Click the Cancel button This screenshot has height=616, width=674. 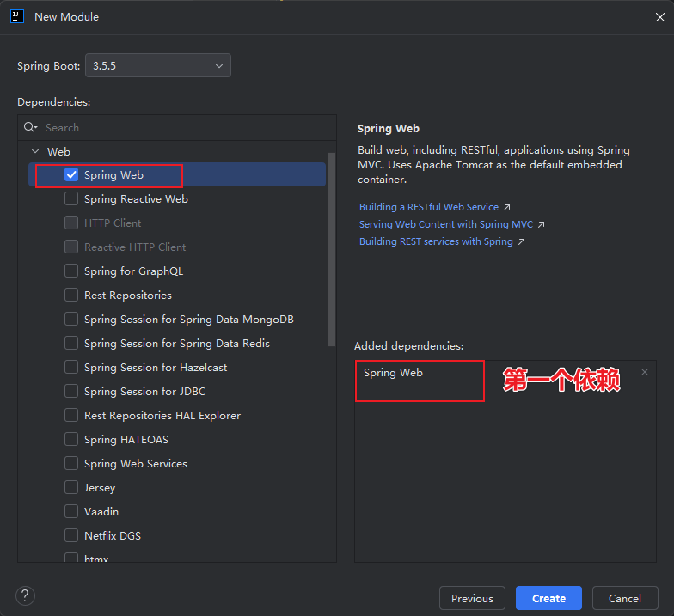coord(625,598)
